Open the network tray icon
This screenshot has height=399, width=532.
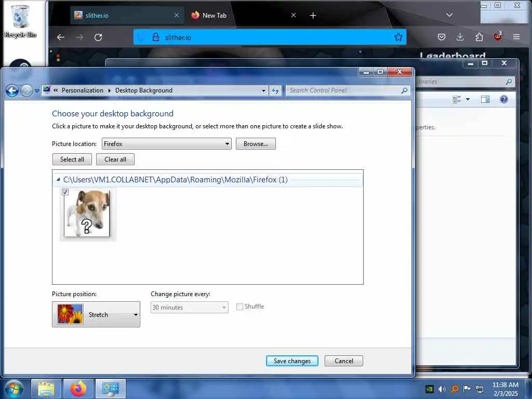(x=480, y=389)
